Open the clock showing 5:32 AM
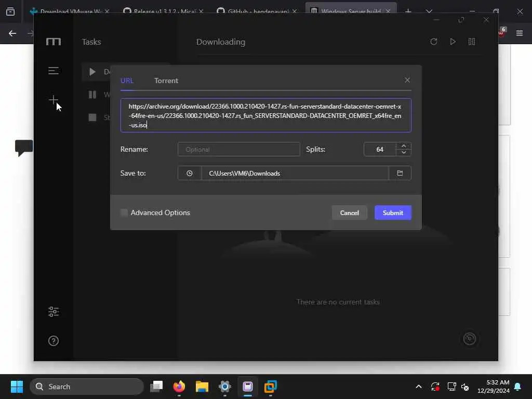Viewport: 532px width, 399px height. pyautogui.click(x=494, y=387)
